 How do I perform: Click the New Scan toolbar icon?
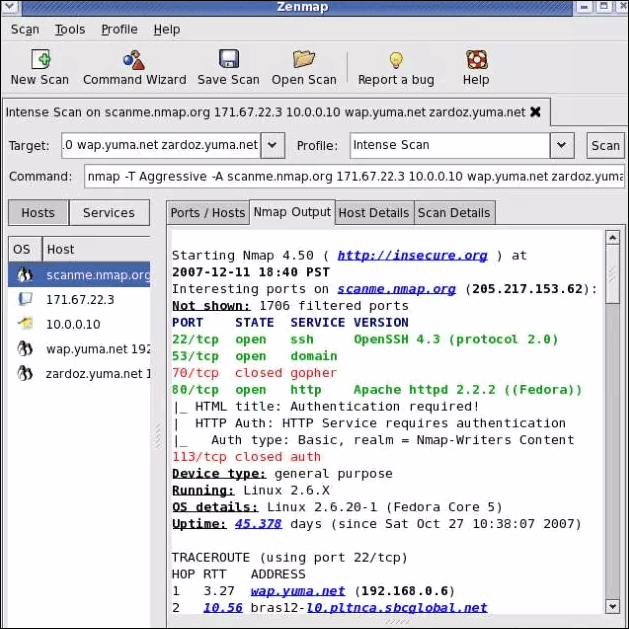[41, 59]
